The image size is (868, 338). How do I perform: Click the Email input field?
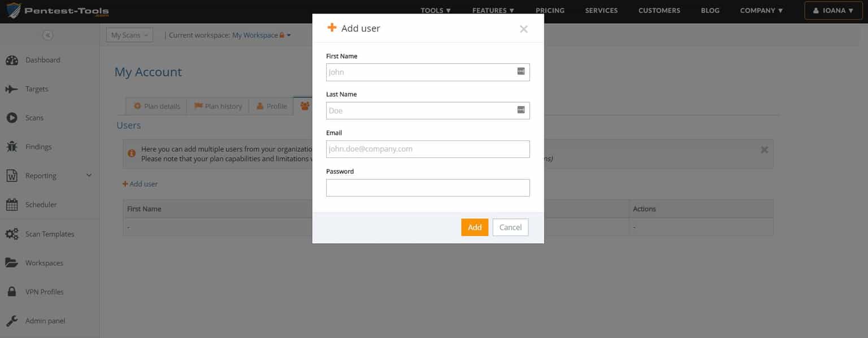pyautogui.click(x=428, y=148)
